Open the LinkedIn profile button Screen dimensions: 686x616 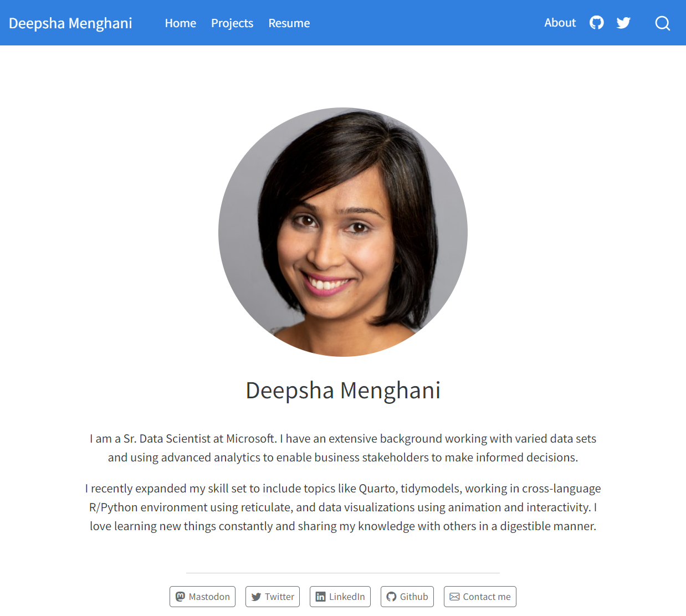click(x=340, y=597)
